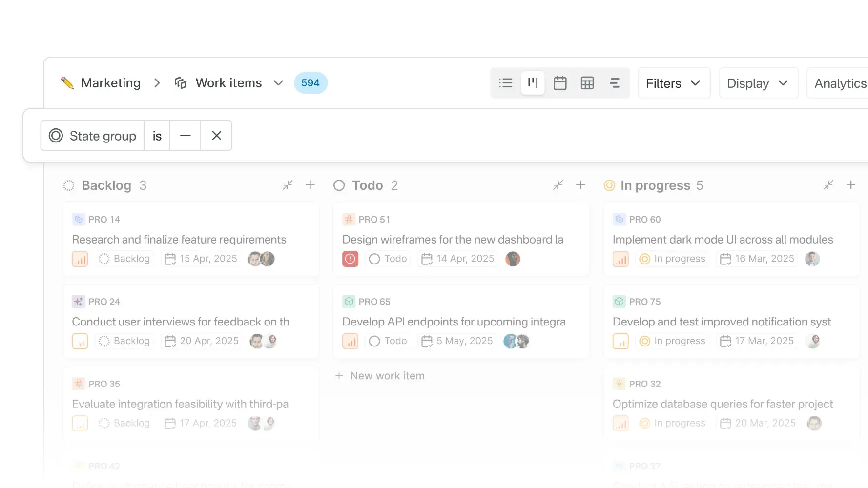Switch to calendar layout view

(560, 83)
